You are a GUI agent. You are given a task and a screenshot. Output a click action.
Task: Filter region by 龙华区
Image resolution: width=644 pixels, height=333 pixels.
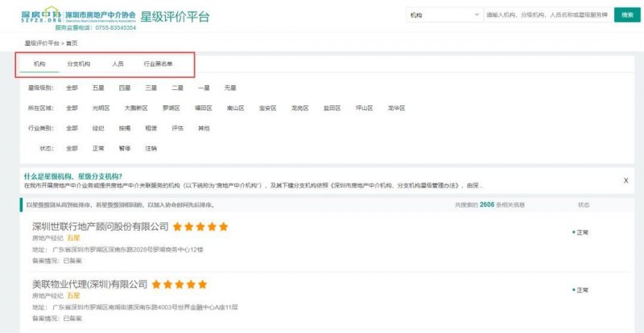pos(396,109)
